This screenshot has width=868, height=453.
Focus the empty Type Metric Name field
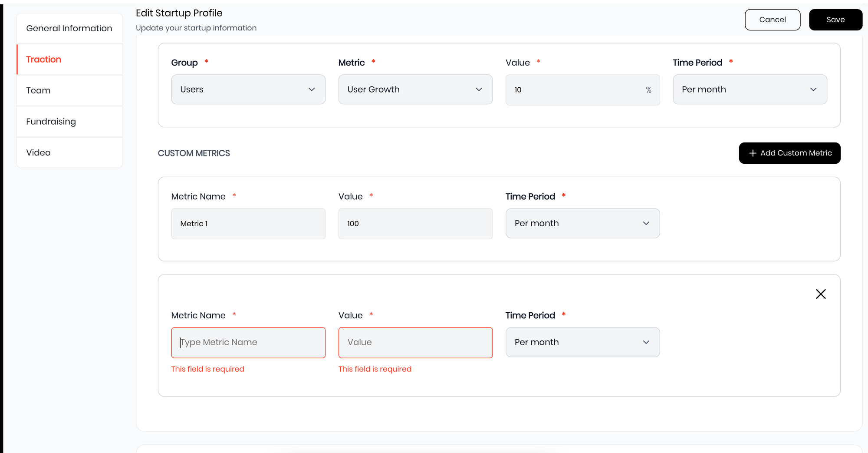click(248, 343)
